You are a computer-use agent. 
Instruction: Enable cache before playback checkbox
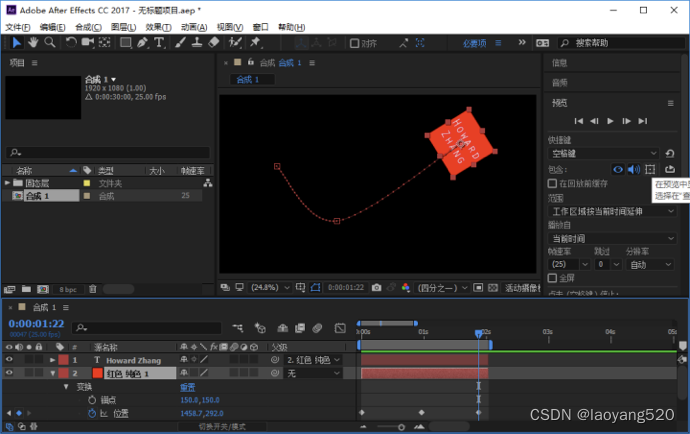[x=552, y=183]
